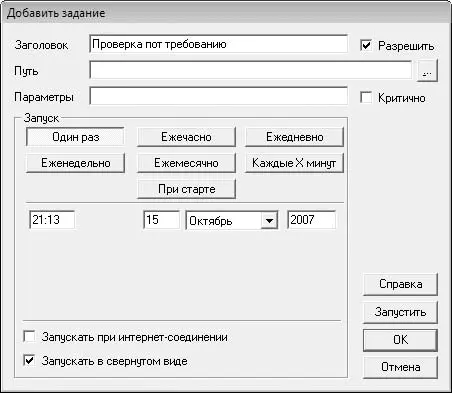Select the Ежедневно schedule button
Viewport: 452px width, 393px height.
[x=294, y=137]
